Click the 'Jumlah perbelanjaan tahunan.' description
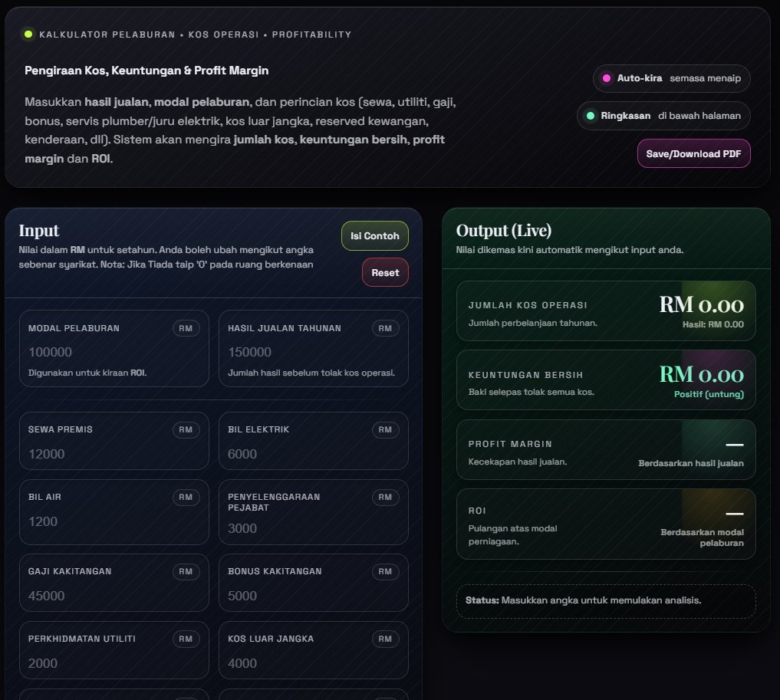Image resolution: width=780 pixels, height=700 pixels. (x=533, y=323)
